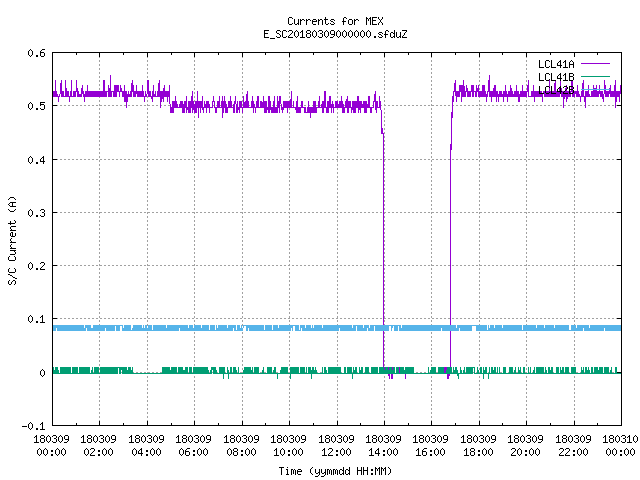Screen dimensions: 640x480
Task: Click the green LCL41B legend line sample
Action: 595,76
